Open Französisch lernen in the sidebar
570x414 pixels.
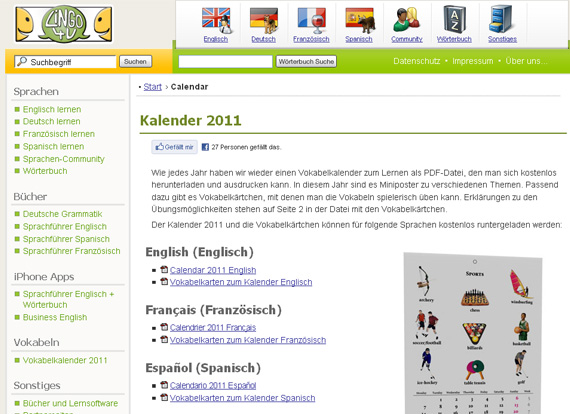tap(59, 134)
